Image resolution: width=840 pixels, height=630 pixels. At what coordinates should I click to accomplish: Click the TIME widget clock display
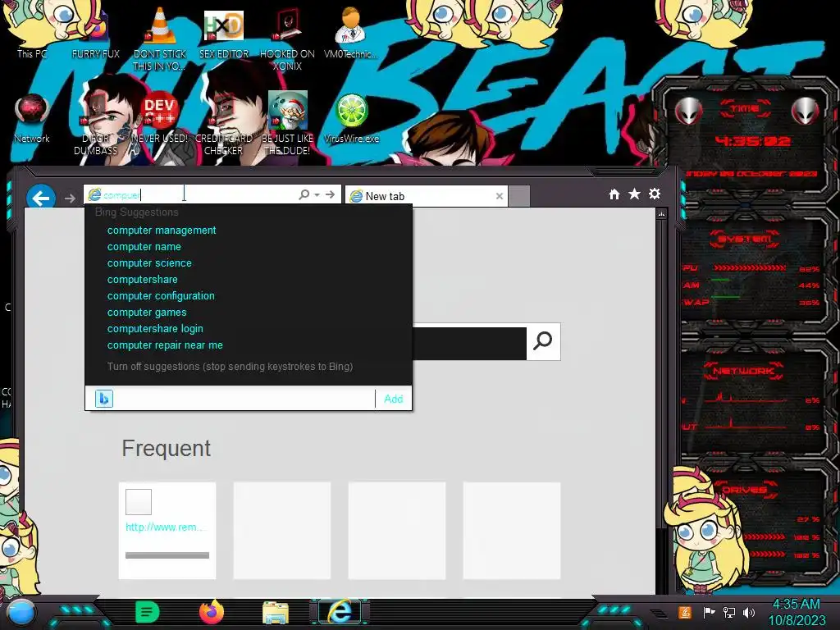coord(753,141)
